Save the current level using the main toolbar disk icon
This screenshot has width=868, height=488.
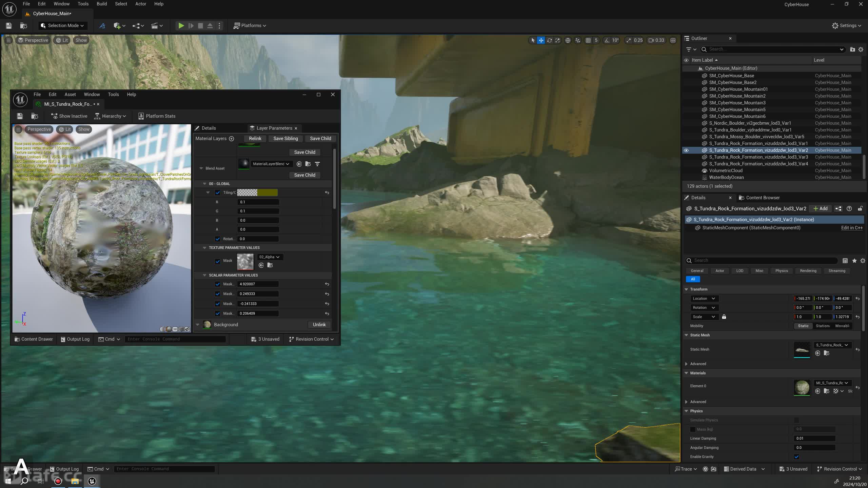[x=9, y=25]
